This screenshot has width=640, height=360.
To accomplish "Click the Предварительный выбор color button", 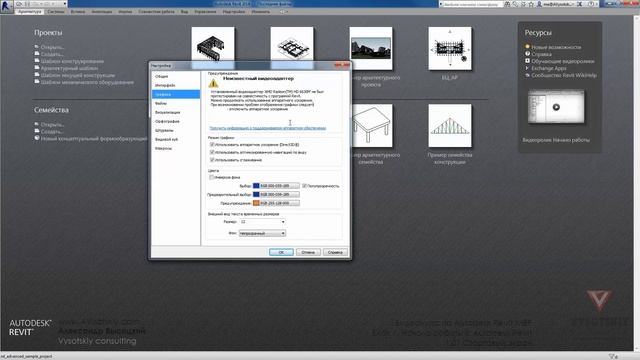I will [276, 194].
